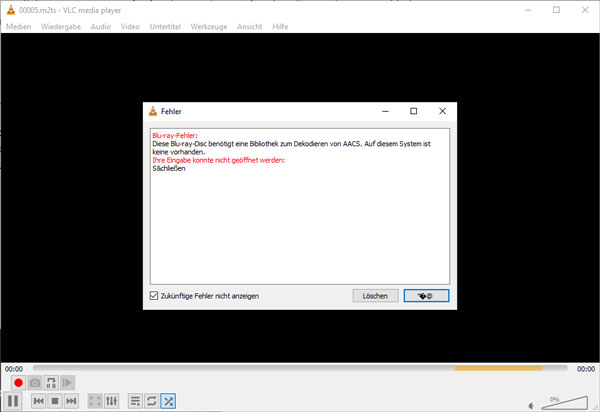Screen dimensions: 600x412
Task: Click the Löschen button
Action: coord(375,296)
